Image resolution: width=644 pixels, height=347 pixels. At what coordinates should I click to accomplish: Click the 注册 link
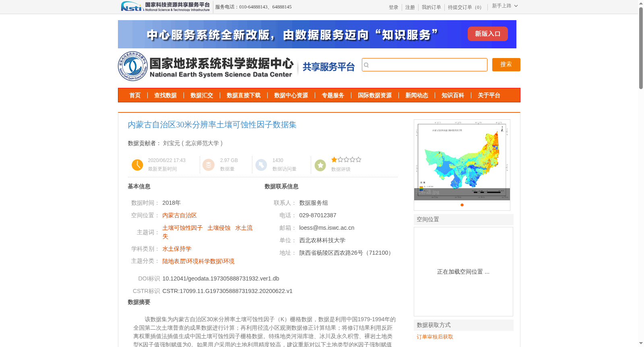click(410, 7)
